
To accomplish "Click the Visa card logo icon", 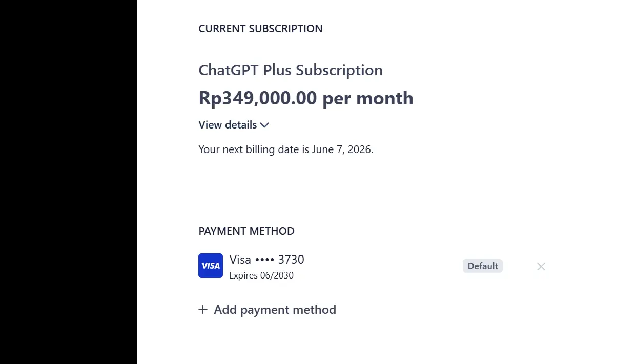I will [x=211, y=266].
